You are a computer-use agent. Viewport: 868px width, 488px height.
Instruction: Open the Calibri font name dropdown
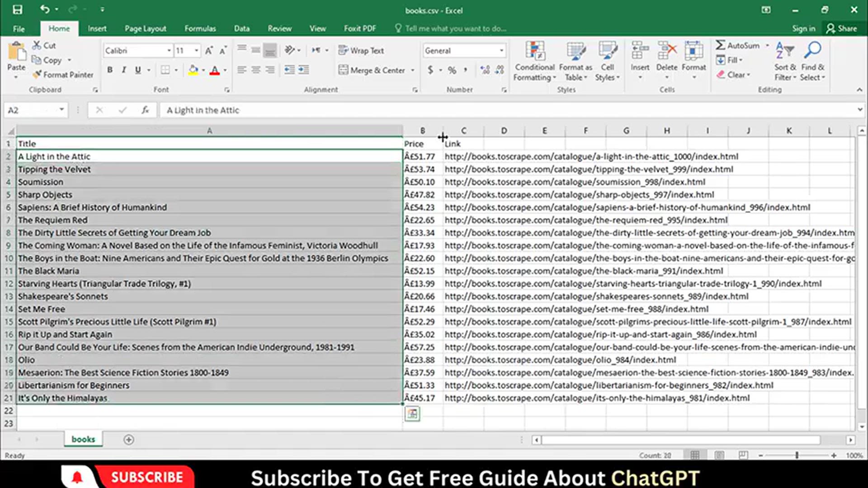(x=169, y=51)
